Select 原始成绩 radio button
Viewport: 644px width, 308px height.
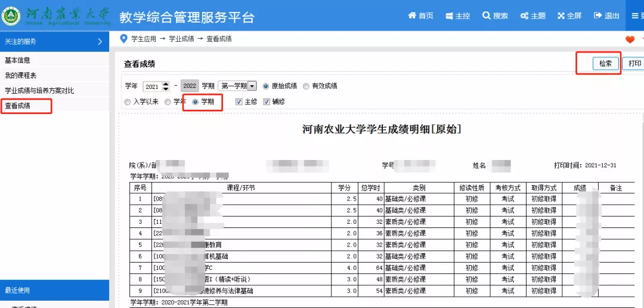click(x=265, y=87)
